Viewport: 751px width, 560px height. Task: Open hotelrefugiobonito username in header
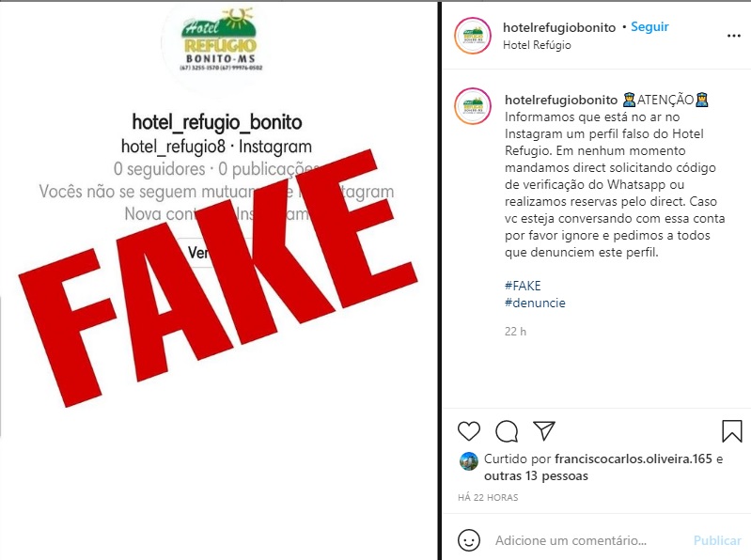click(559, 27)
